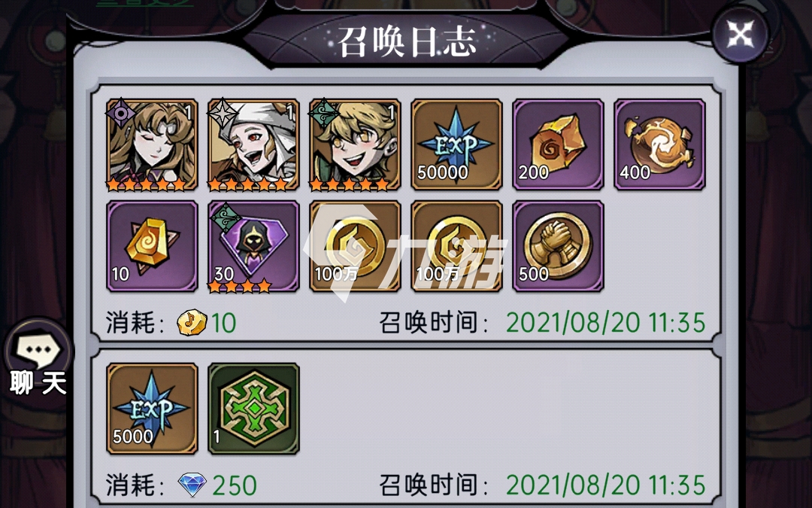Tap the green hexagon emblem item

click(x=253, y=409)
